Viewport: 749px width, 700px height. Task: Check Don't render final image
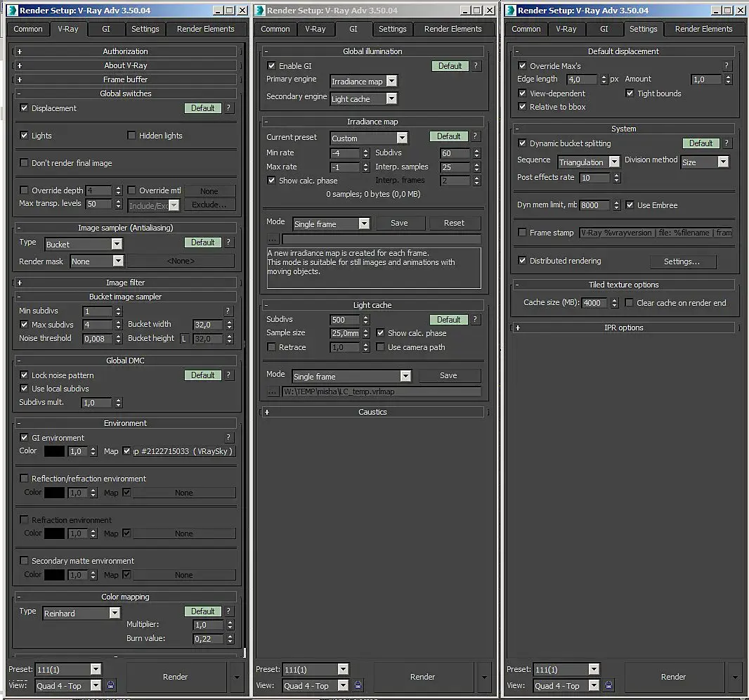click(x=24, y=163)
